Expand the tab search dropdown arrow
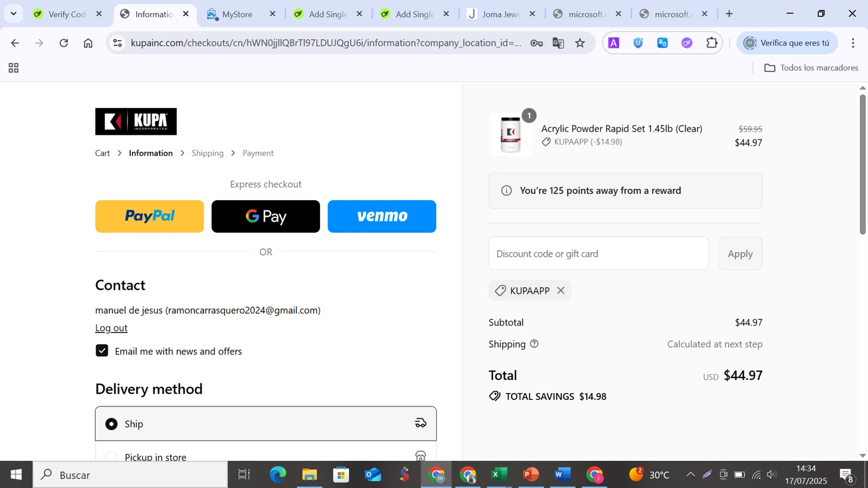 click(x=13, y=14)
